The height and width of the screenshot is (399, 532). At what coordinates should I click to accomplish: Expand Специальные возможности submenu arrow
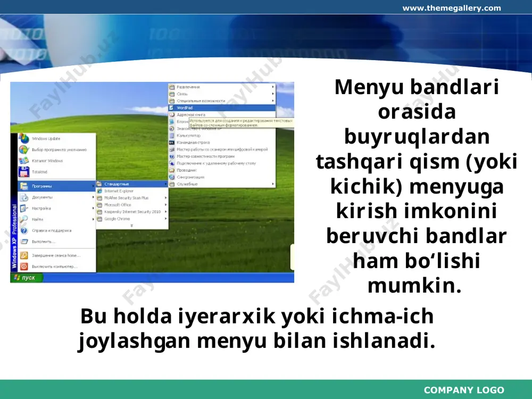pos(273,101)
